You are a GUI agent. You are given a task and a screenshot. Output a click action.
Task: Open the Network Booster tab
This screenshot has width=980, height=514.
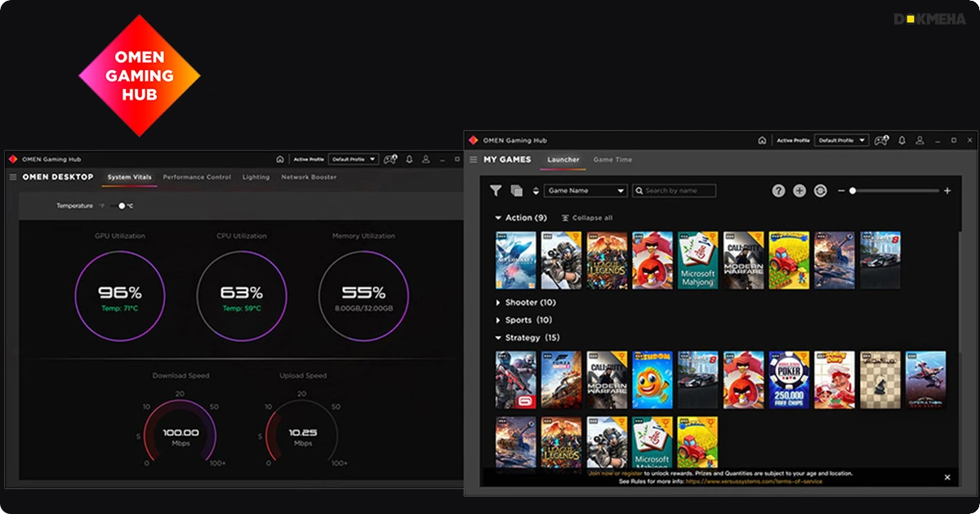tap(309, 177)
